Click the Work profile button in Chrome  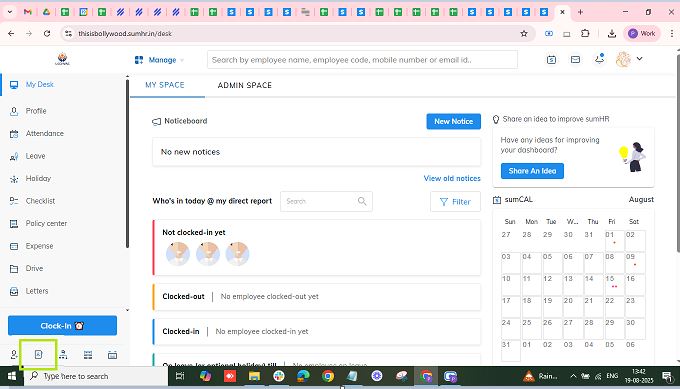coord(641,33)
